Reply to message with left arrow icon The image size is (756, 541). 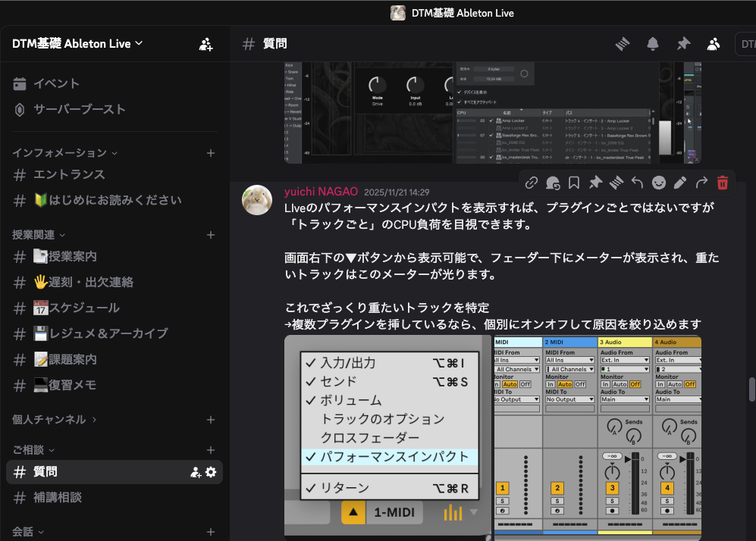[638, 182]
